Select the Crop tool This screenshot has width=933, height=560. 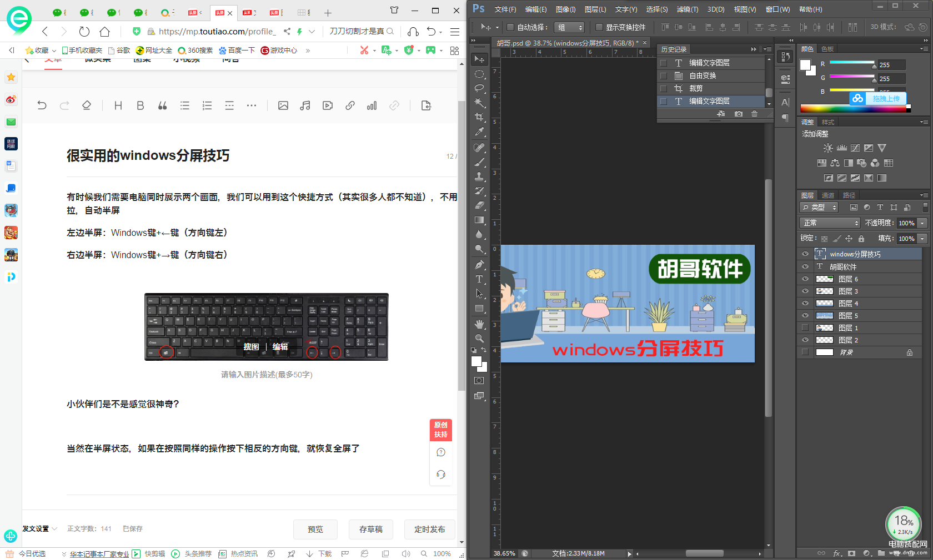pyautogui.click(x=479, y=117)
